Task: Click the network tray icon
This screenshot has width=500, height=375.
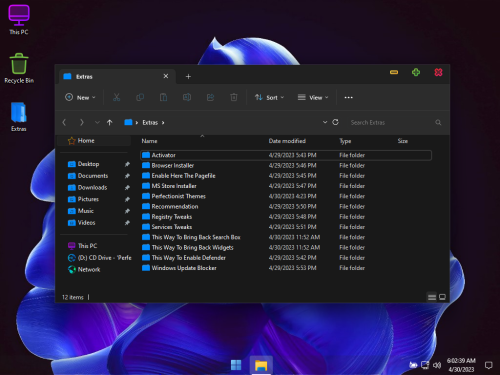Action: point(425,365)
